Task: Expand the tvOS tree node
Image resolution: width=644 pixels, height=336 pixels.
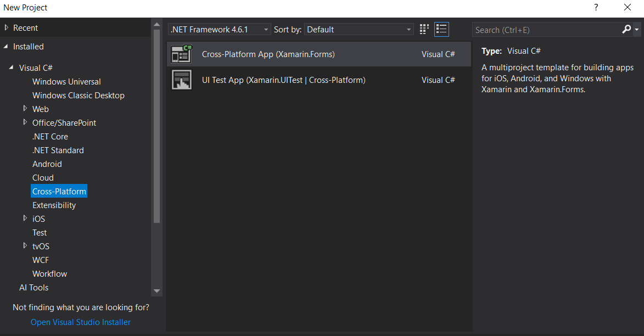Action: pos(25,245)
